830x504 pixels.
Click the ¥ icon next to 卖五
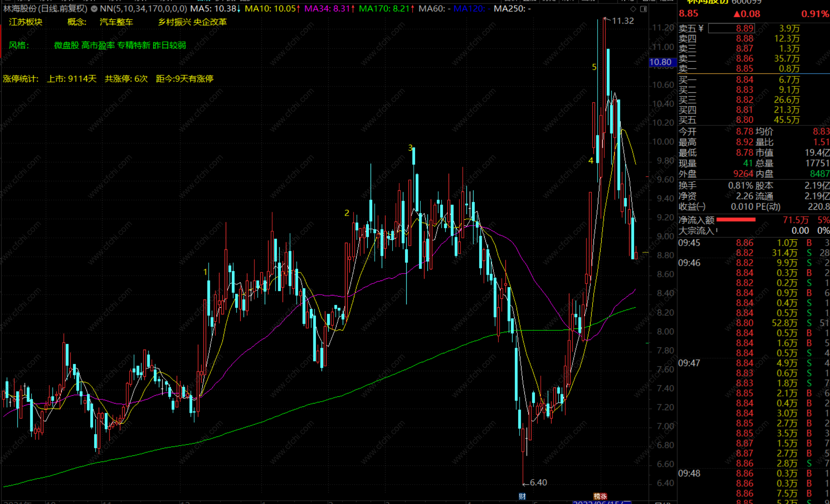coord(701,29)
